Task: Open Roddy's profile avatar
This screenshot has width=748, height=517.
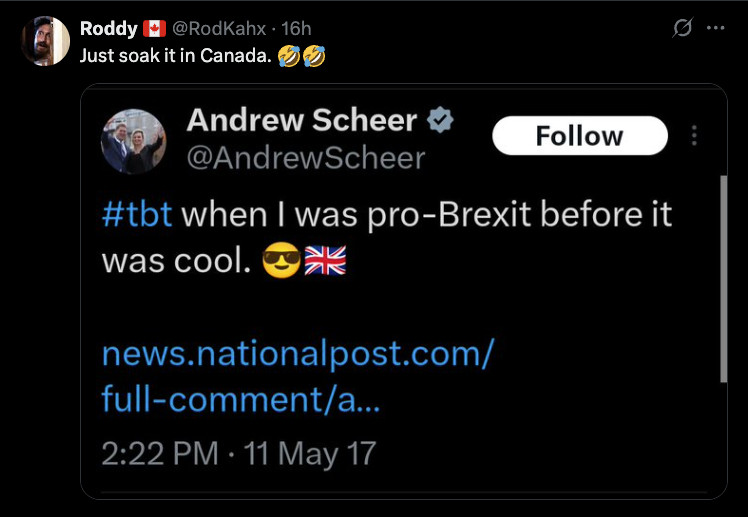Action: tap(45, 41)
